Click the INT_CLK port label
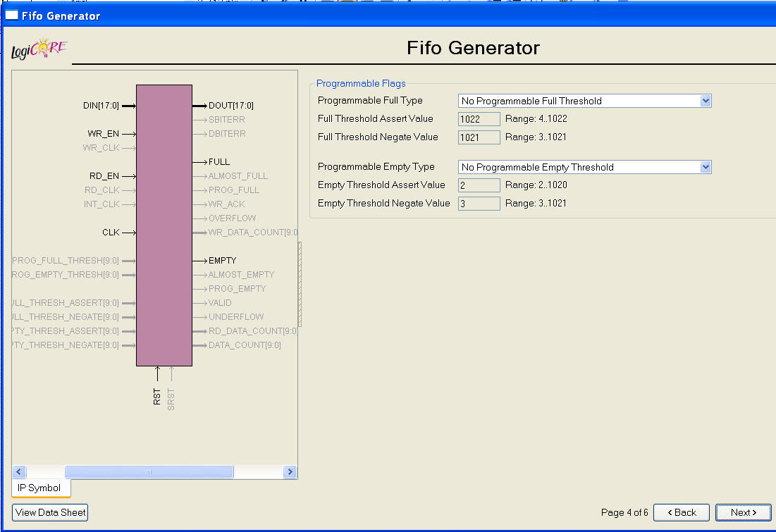 coord(101,204)
